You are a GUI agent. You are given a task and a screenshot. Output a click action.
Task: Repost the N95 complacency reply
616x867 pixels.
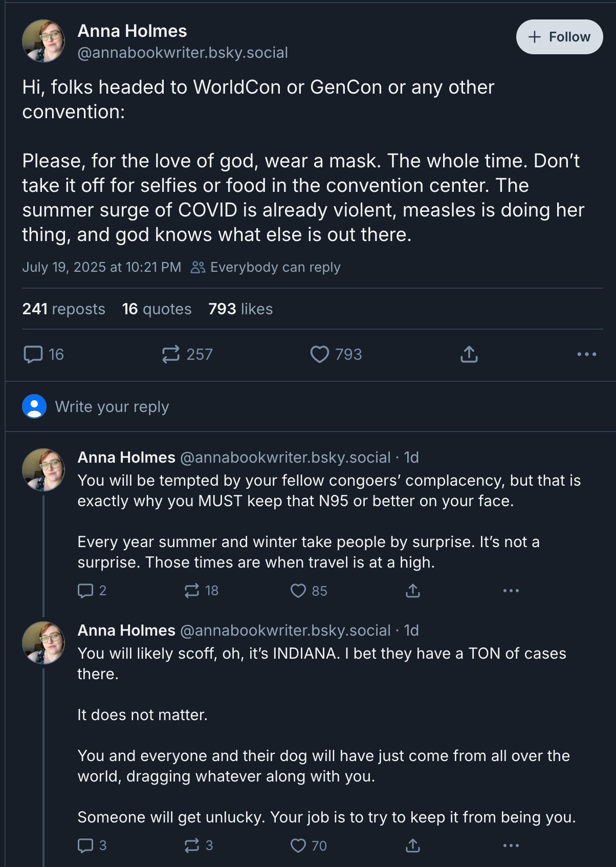point(192,591)
